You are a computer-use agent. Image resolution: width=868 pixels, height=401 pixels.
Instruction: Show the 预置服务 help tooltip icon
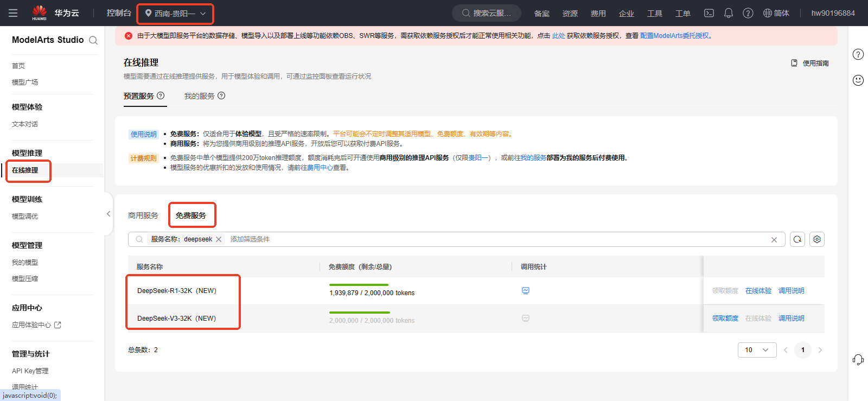pos(161,96)
